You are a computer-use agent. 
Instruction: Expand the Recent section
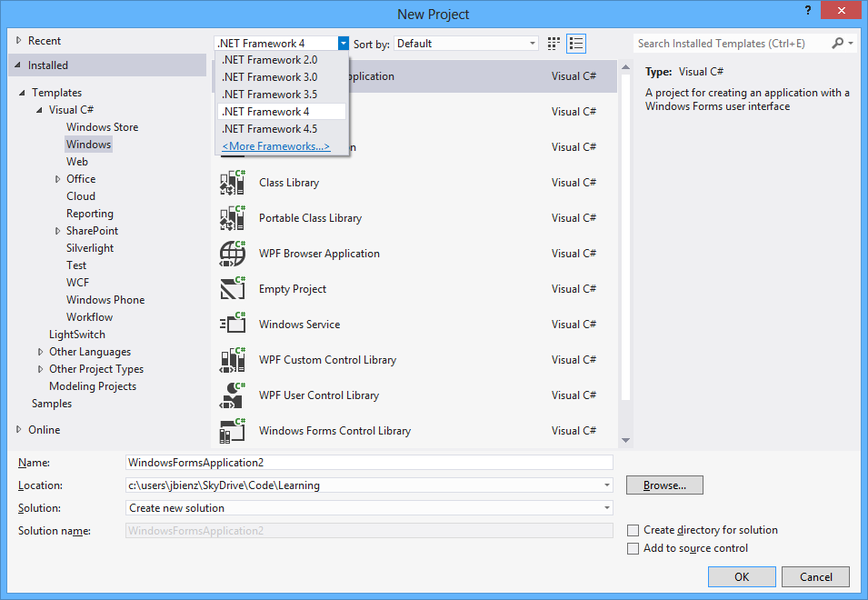point(19,40)
